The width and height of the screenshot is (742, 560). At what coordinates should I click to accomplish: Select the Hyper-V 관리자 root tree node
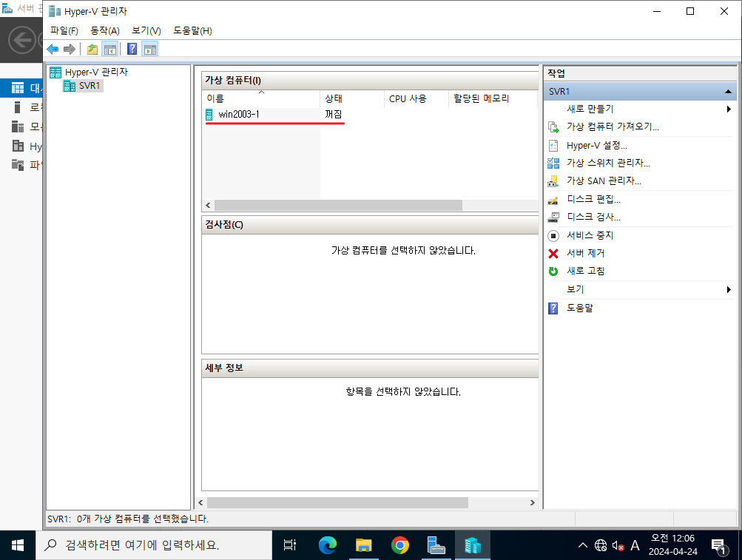click(x=89, y=72)
